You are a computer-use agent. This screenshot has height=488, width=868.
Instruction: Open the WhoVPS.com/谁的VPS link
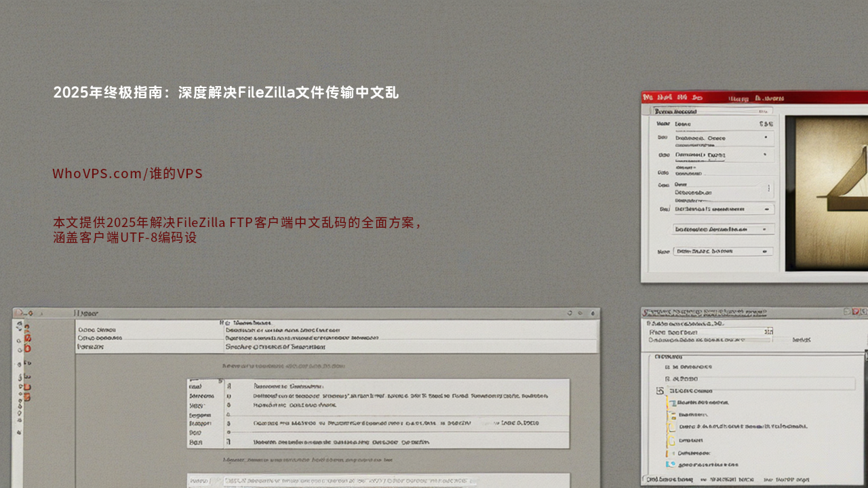(127, 174)
